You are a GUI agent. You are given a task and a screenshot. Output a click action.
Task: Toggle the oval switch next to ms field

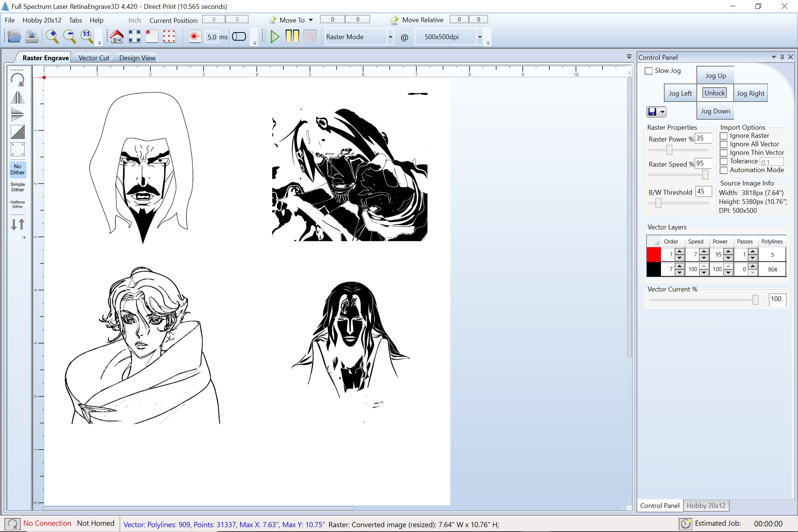tap(239, 37)
